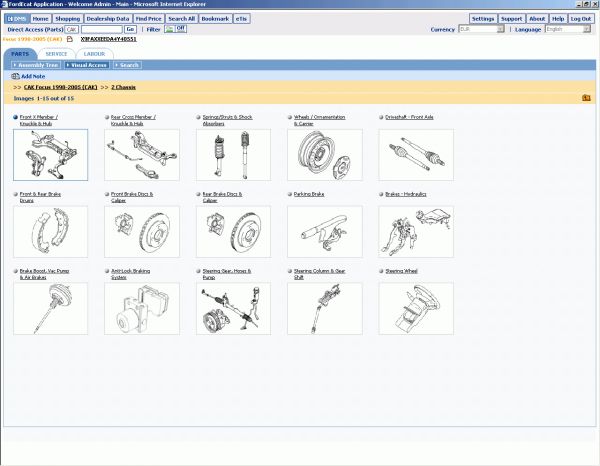600x466 pixels.
Task: Open the Language dropdown
Action: (x=569, y=30)
